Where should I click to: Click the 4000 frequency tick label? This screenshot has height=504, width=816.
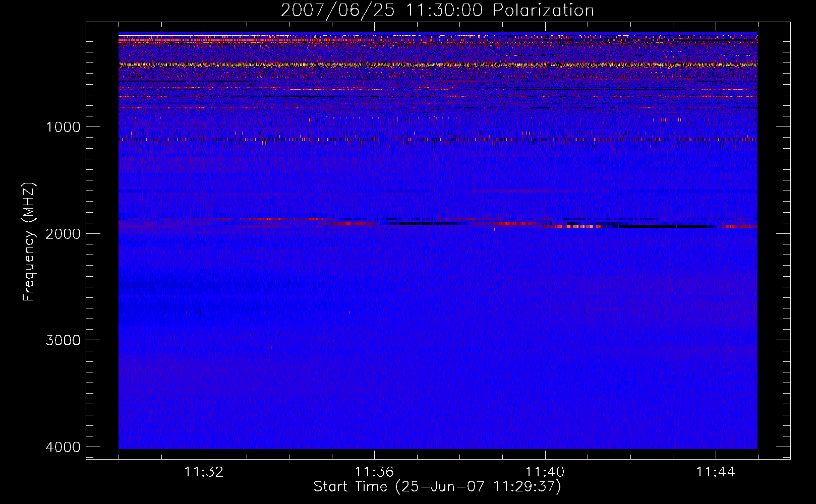pyautogui.click(x=63, y=447)
